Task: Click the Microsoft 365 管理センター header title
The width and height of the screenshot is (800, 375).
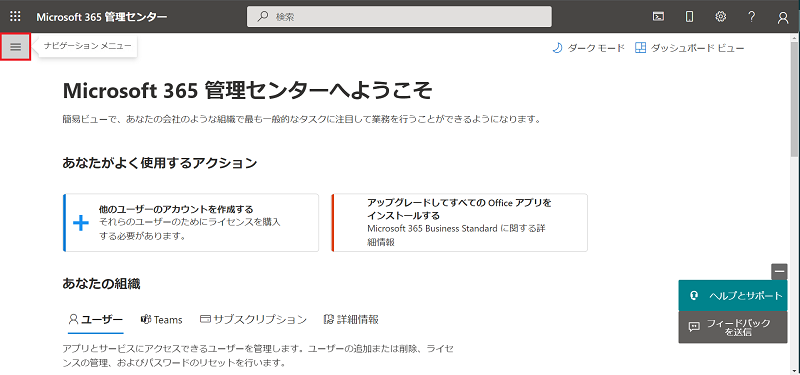Action: [102, 17]
